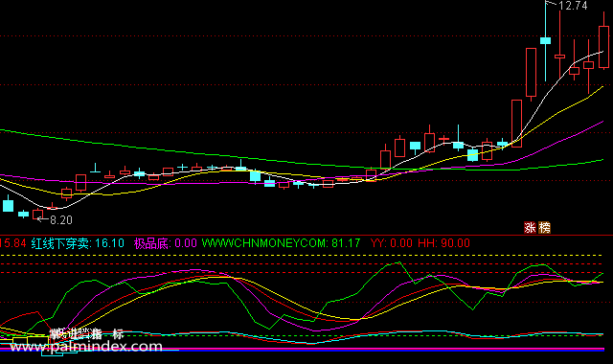This screenshot has width=613, height=364.
Task: Click the orange 榜 badge icon
Action: [544, 228]
